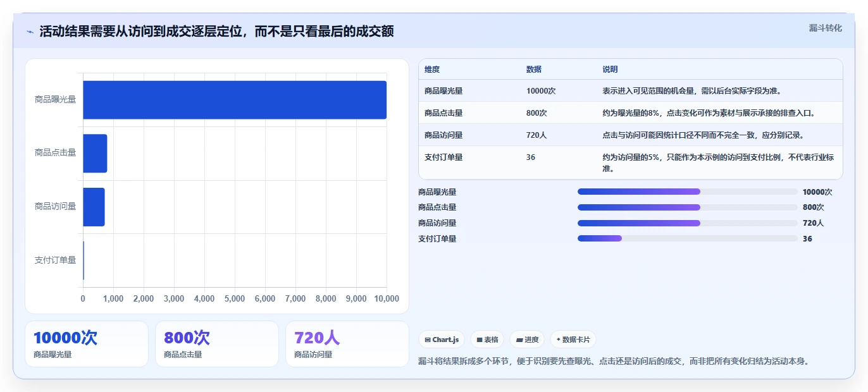The height and width of the screenshot is (392, 868).
Task: Select the 数据卡片 chip
Action: pos(573,340)
